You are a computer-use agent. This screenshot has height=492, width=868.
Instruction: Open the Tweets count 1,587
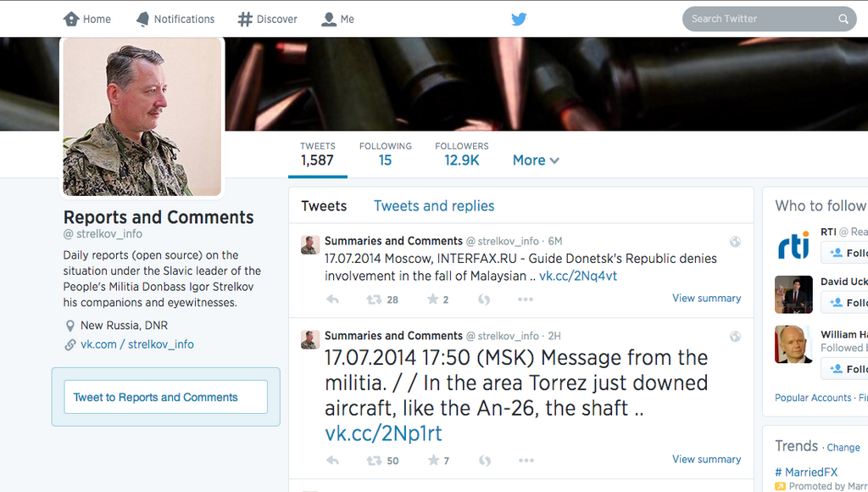318,154
